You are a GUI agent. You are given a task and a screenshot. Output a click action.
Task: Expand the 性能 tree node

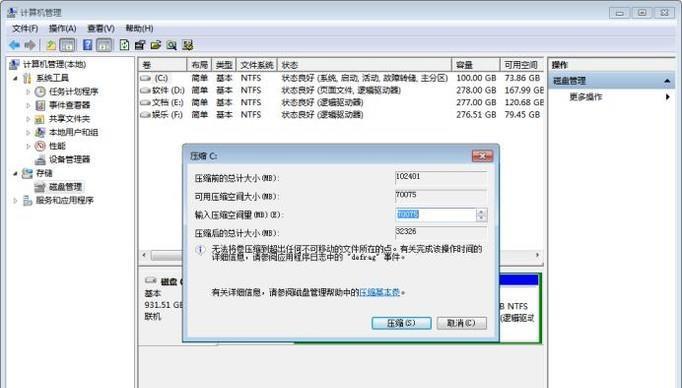coord(28,146)
